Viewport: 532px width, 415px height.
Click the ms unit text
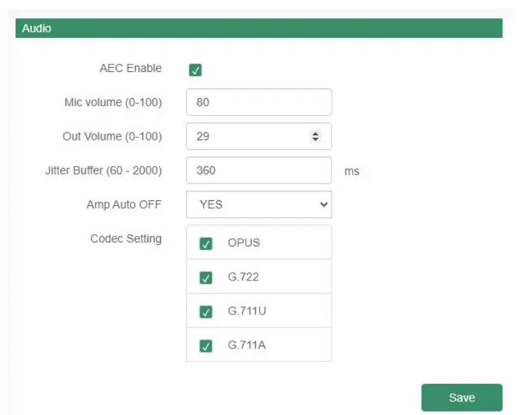click(351, 172)
